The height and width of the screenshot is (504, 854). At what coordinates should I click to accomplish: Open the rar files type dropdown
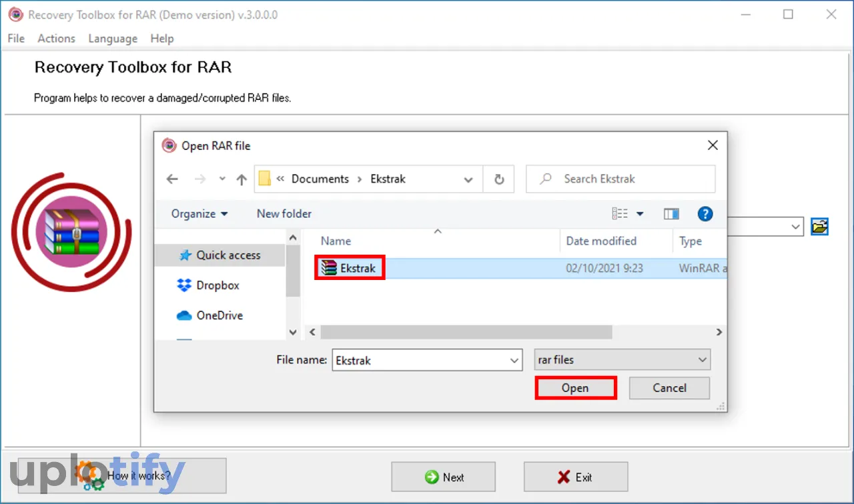pyautogui.click(x=622, y=360)
